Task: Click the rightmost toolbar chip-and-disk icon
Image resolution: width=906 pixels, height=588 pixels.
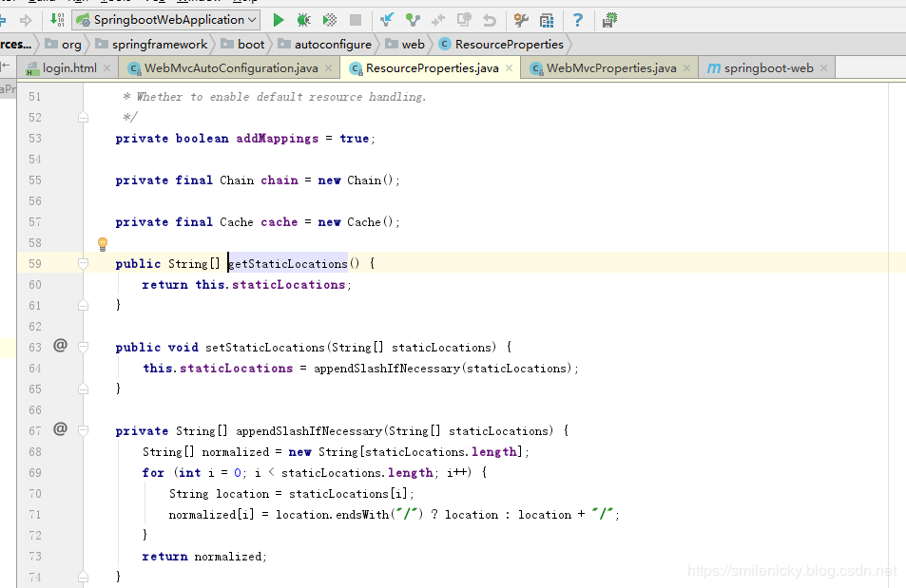Action: tap(609, 20)
